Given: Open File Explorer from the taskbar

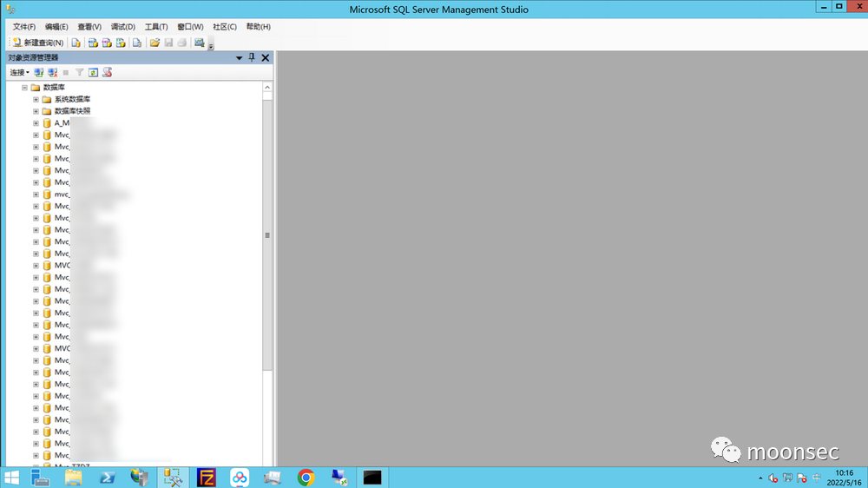Looking at the screenshot, I should click(x=73, y=478).
